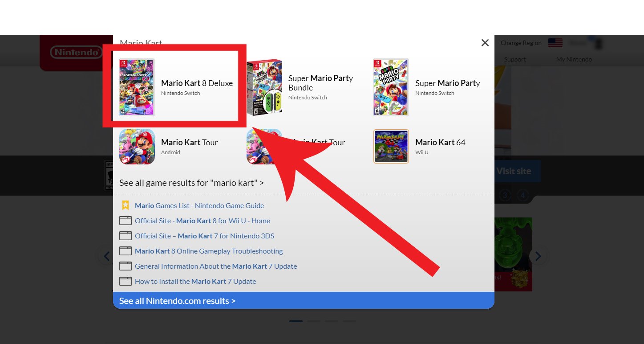Go to previous carousel slide arrow
Viewport: 644px width, 344px height.
point(106,256)
